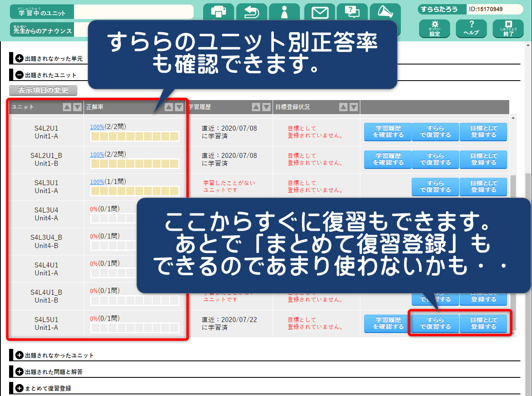Expand 出題されなかった単元 section
Screen dimensions: 532x396
19,58
